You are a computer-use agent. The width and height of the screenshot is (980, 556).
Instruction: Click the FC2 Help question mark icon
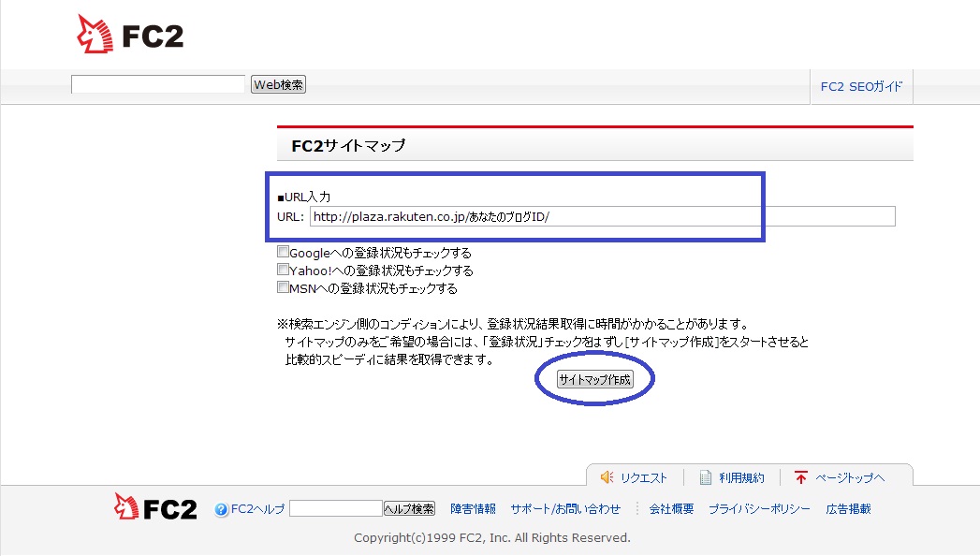pyautogui.click(x=221, y=510)
